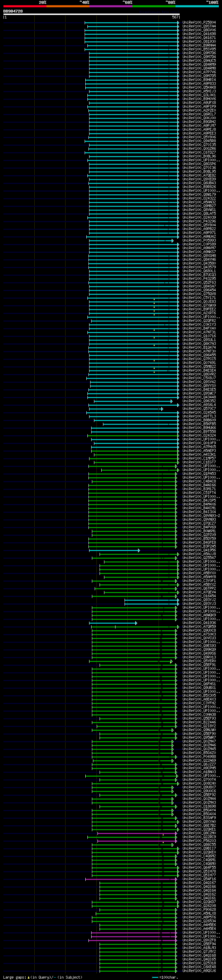Select hit label UniRef100_B3P2A5

pos(199,546)
